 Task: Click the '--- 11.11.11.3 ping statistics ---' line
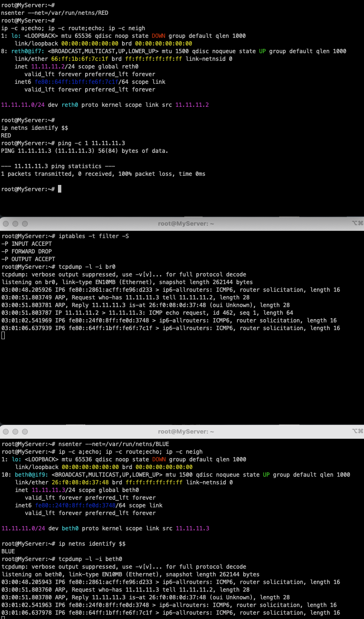click(58, 166)
